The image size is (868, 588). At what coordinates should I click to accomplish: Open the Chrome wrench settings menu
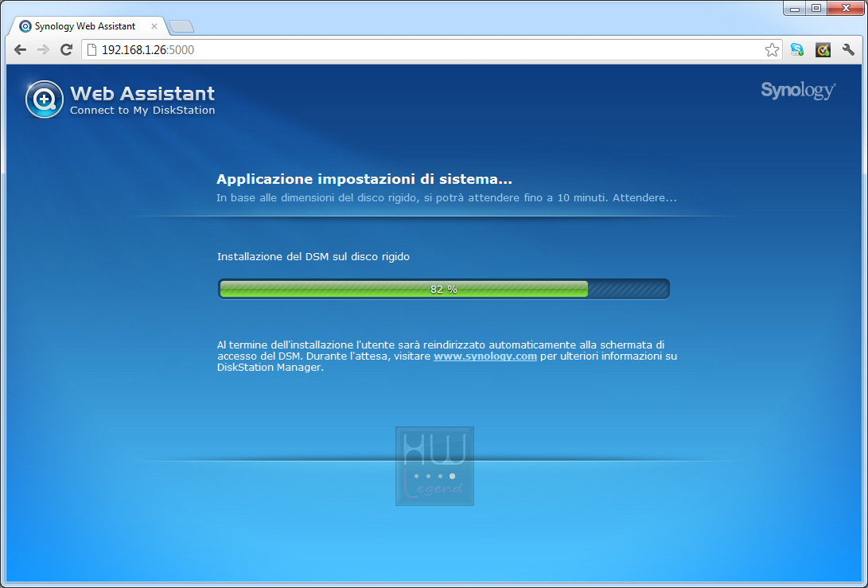(848, 50)
